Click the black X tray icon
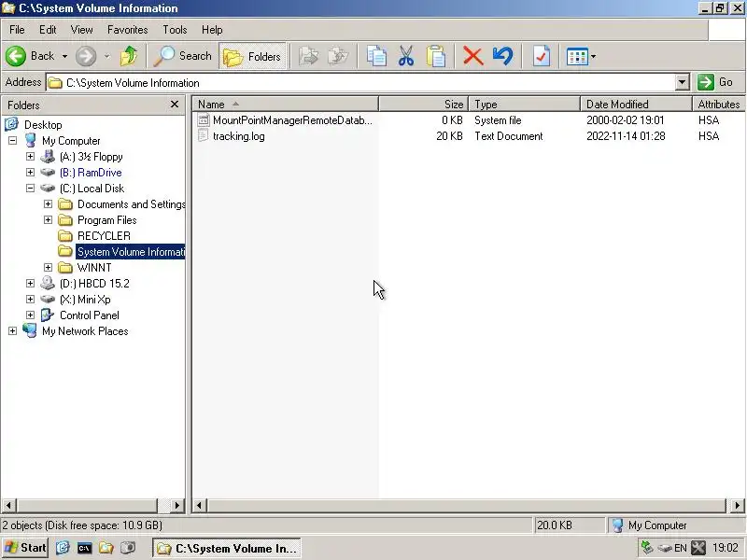747x560 pixels. point(698,548)
